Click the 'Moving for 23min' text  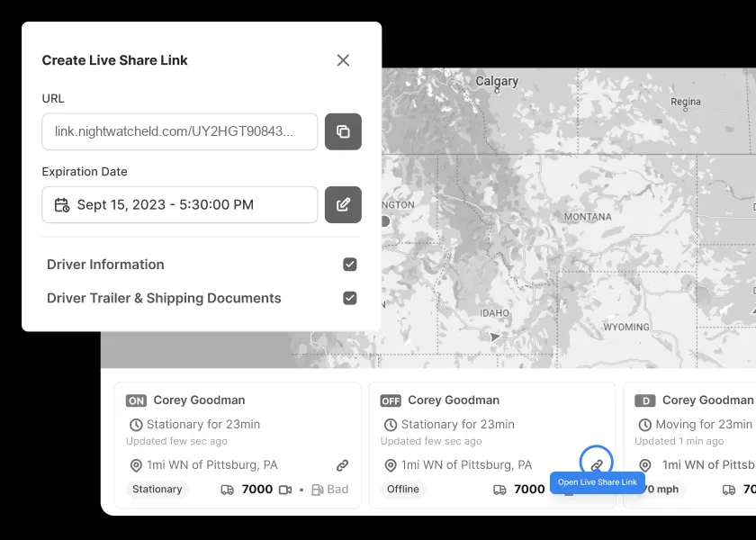pos(704,424)
